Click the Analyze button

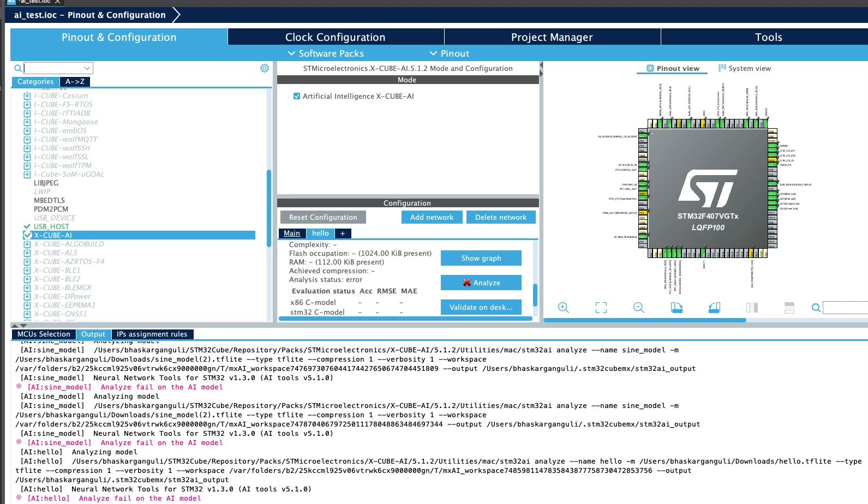click(x=481, y=283)
